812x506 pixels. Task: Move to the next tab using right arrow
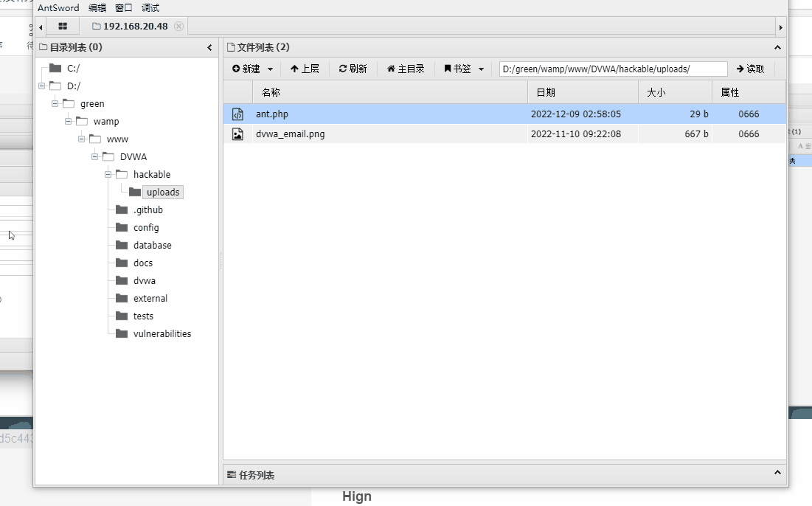click(780, 27)
